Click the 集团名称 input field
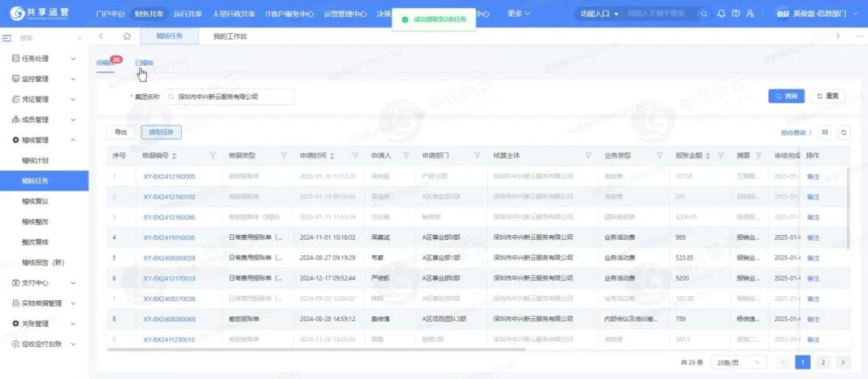 point(229,97)
